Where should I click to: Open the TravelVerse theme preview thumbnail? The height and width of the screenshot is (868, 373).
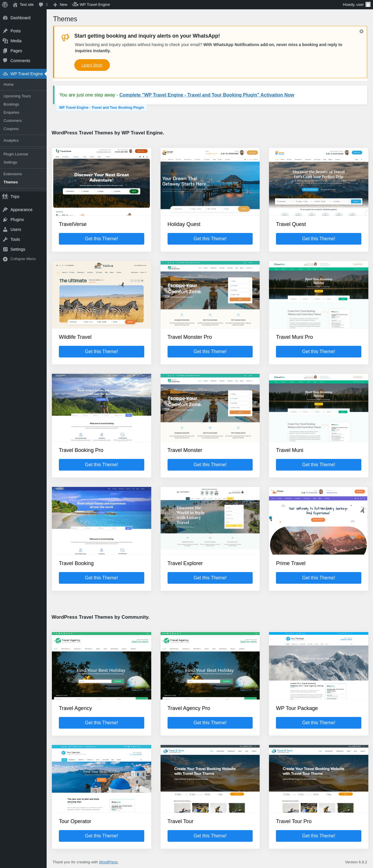point(101,182)
